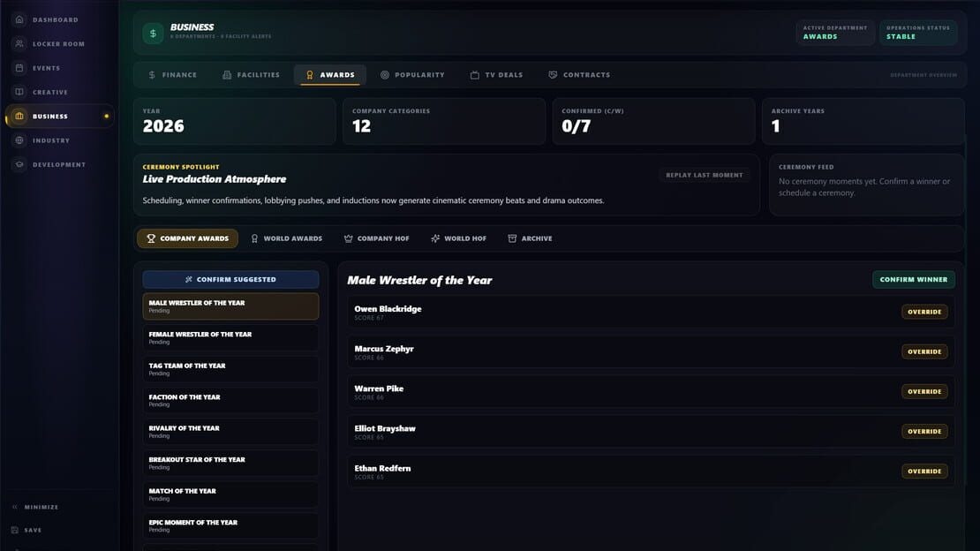This screenshot has width=980, height=551.
Task: Override with Owen Blackridge
Action: (924, 312)
